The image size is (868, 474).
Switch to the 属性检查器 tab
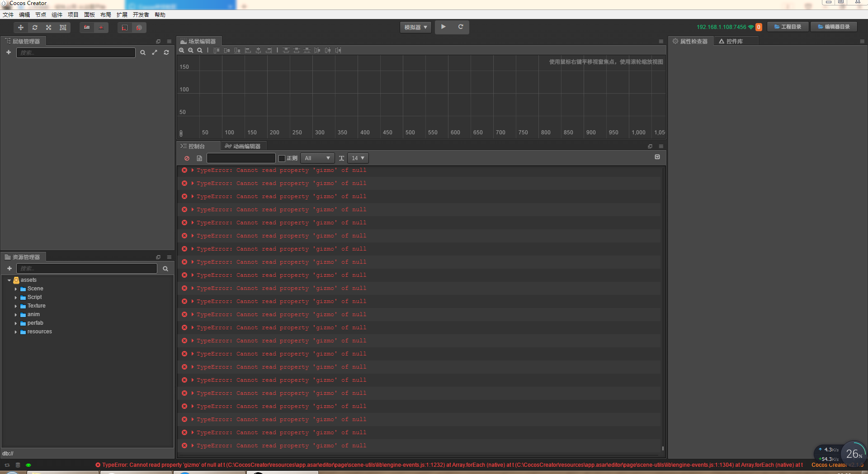(x=690, y=42)
